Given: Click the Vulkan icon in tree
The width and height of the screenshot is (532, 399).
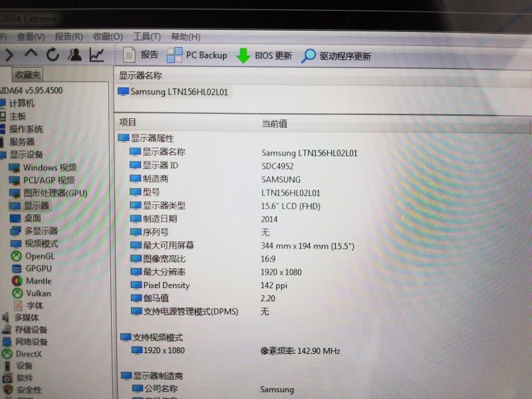Looking at the screenshot, I should [17, 293].
